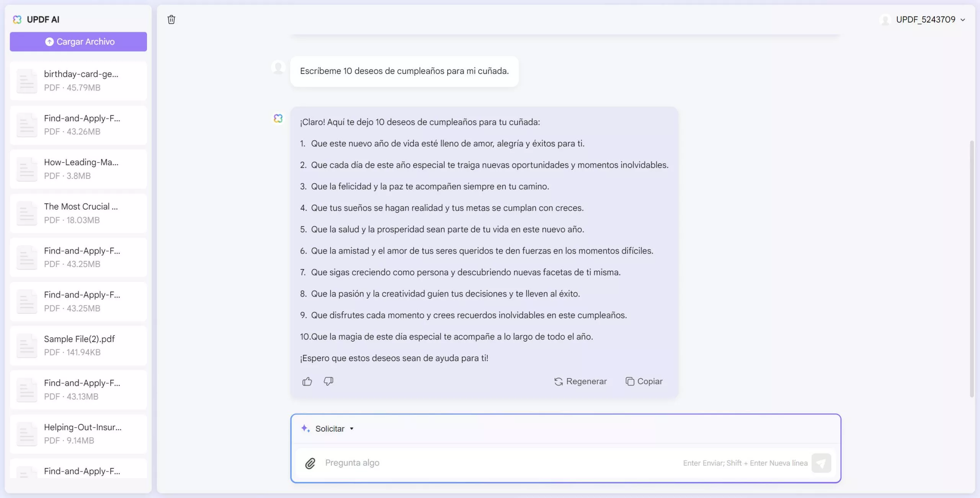Click the Regenerar refresh icon
This screenshot has height=498, width=980.
(559, 382)
